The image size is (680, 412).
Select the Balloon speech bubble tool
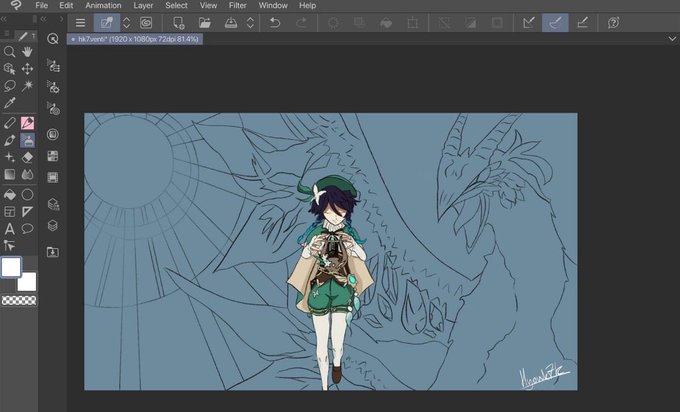27,229
